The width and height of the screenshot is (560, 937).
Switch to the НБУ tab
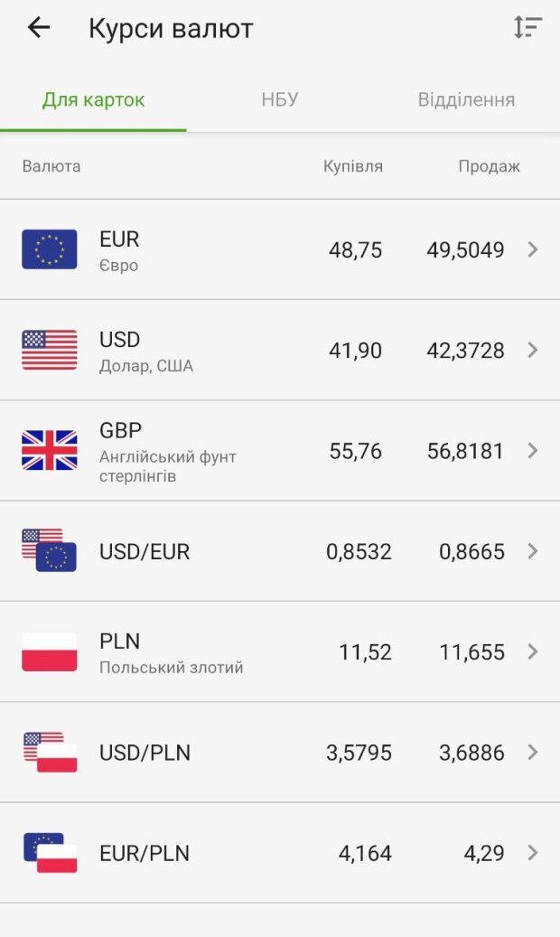point(280,99)
